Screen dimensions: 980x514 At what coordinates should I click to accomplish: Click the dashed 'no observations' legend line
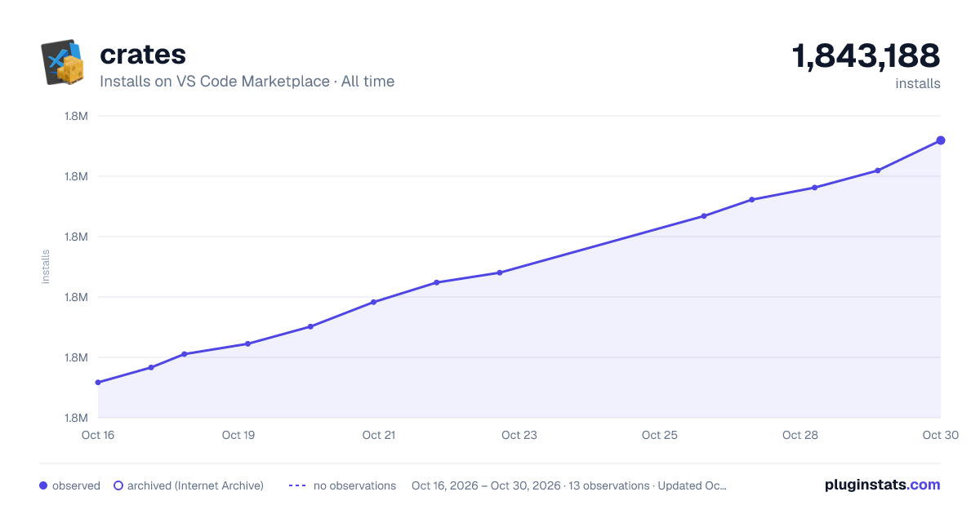(x=297, y=485)
